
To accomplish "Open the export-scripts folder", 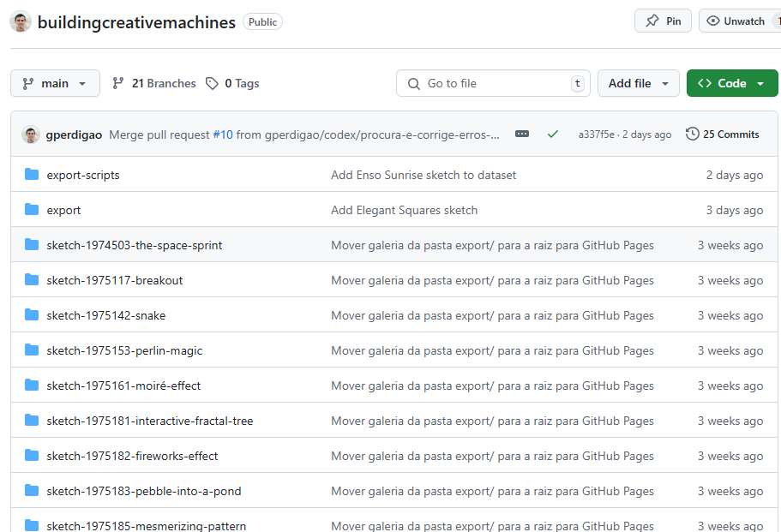I will pyautogui.click(x=83, y=175).
